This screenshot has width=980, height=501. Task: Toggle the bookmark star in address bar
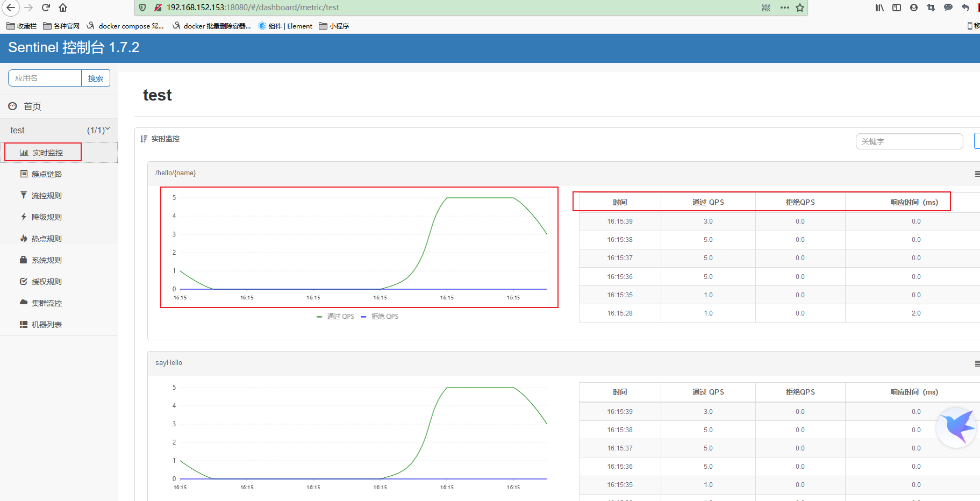pos(800,8)
